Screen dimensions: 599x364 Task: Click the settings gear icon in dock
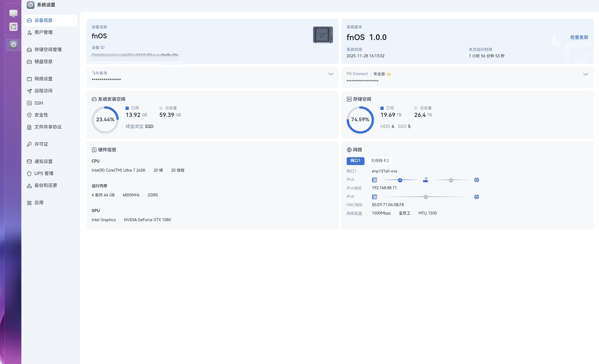click(13, 45)
